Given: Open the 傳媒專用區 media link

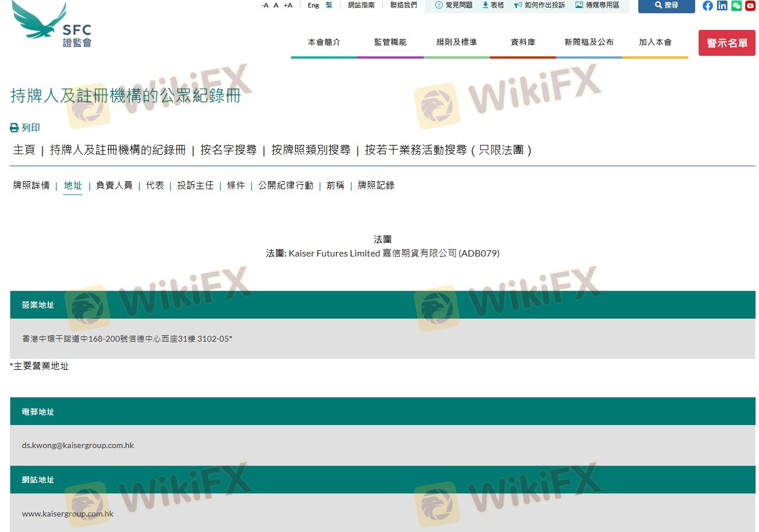Looking at the screenshot, I should [597, 5].
